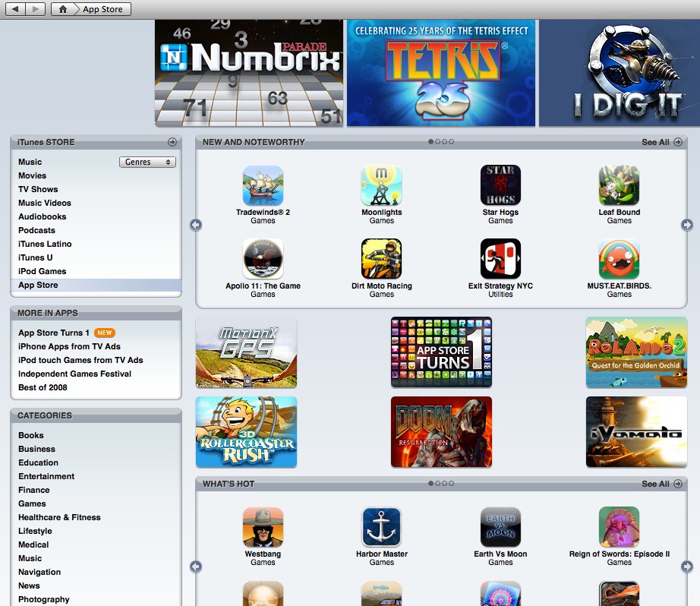Select third page dot in New and Noteworthy

pyautogui.click(x=445, y=141)
